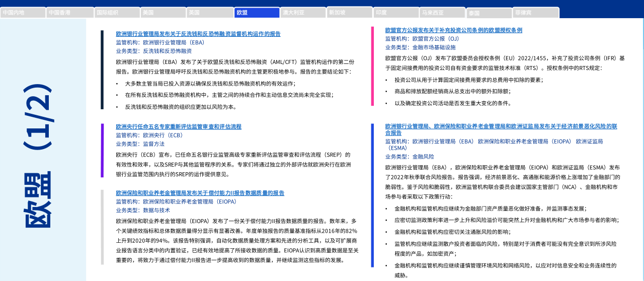This screenshot has height=281, width=644.
Task: Open the EBA 反洗钱和反恐怖融资 report link
Action: pyautogui.click(x=198, y=34)
